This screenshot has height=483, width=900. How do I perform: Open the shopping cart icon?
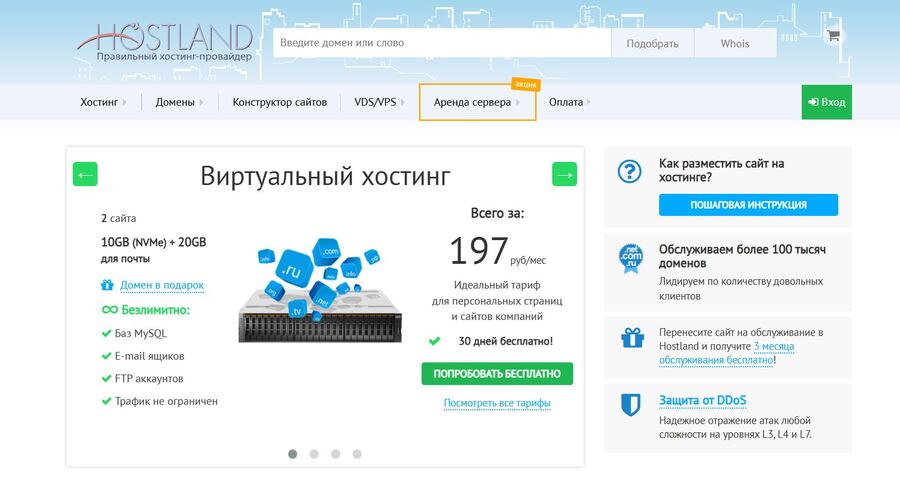coord(833,36)
